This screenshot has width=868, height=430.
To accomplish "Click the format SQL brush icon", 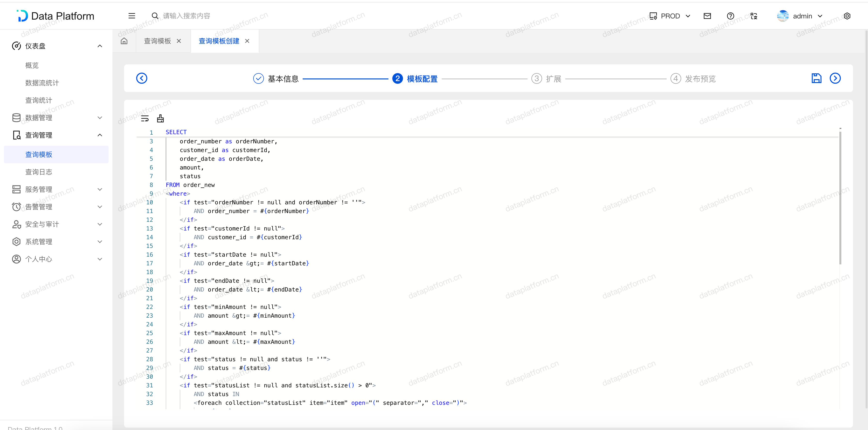I will [x=160, y=119].
